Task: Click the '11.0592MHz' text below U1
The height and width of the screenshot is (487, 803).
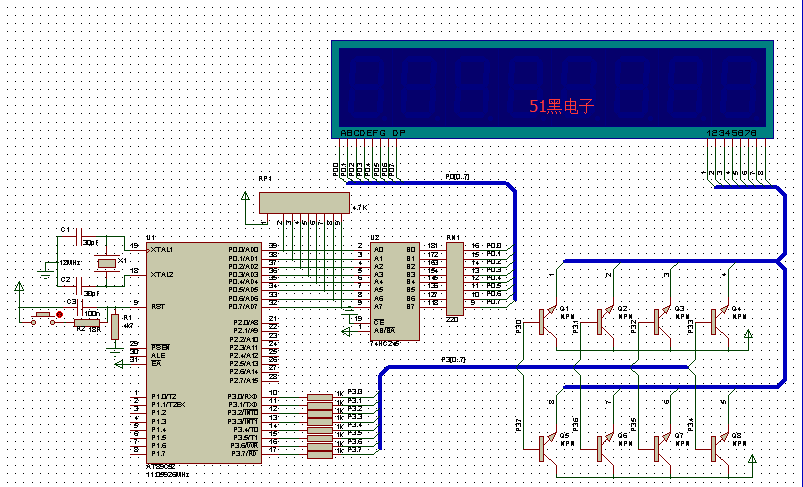Action: click(x=167, y=475)
